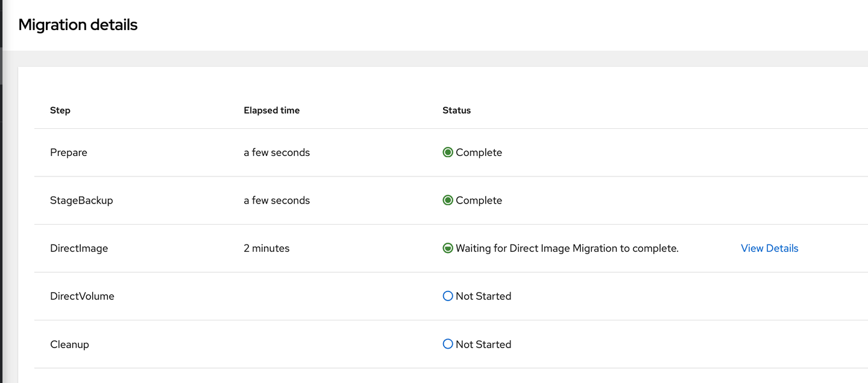The image size is (868, 383).
Task: Click the green Complete icon for StageBackup
Action: [x=447, y=201]
